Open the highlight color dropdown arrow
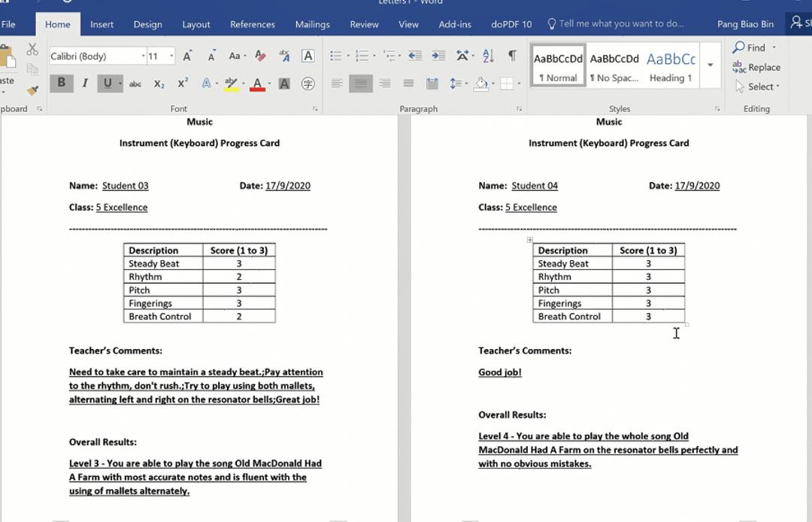 [x=244, y=83]
